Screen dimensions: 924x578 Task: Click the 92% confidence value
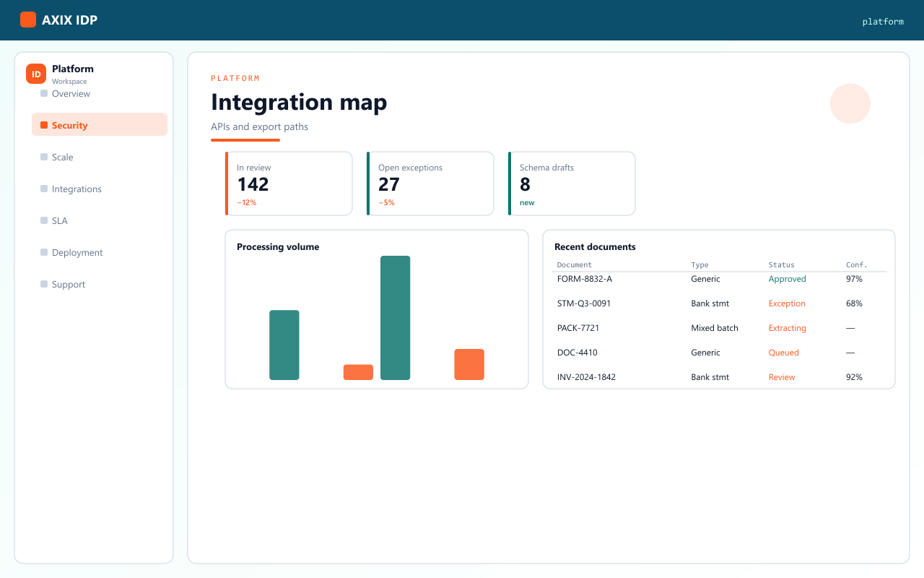[x=854, y=377]
